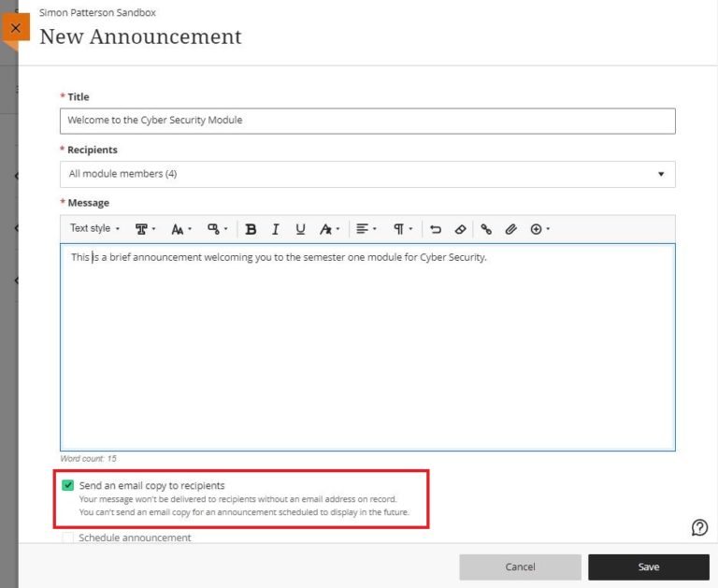
Task: Clear text formatting with eraser
Action: [x=460, y=229]
